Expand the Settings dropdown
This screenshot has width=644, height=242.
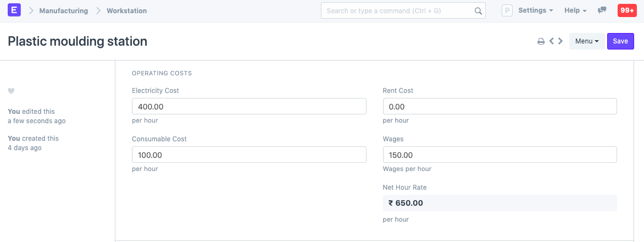point(536,10)
